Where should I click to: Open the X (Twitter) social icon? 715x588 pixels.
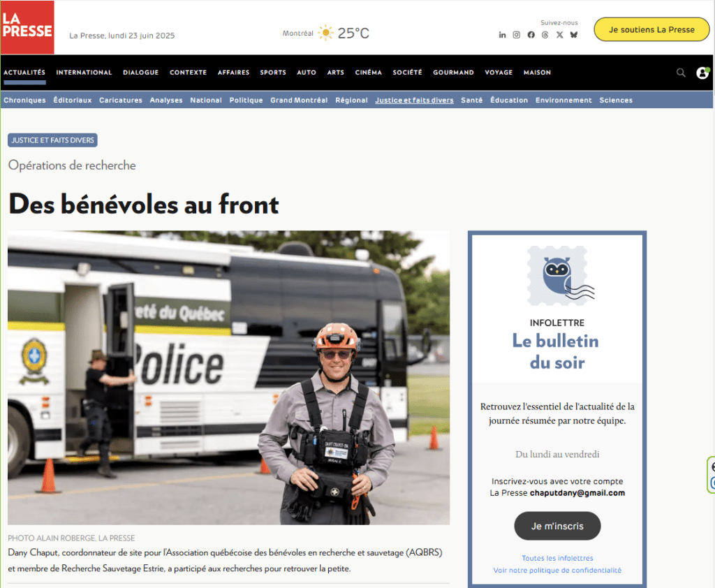559,35
